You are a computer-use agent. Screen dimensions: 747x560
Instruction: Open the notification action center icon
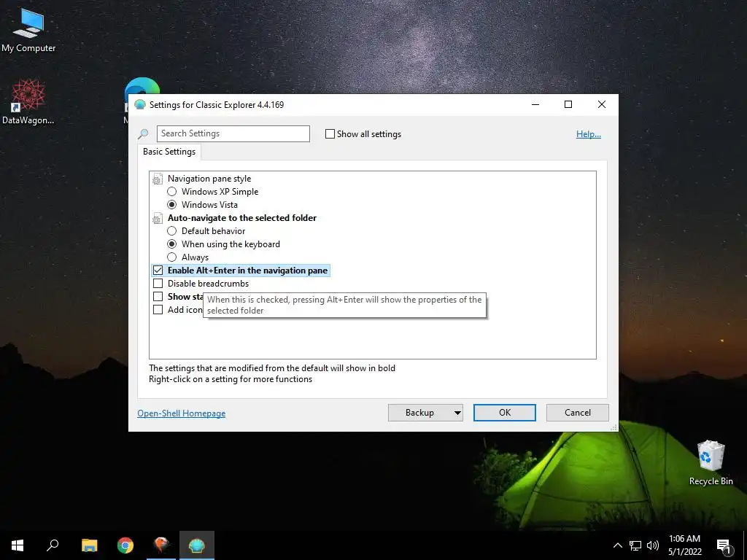click(724, 546)
